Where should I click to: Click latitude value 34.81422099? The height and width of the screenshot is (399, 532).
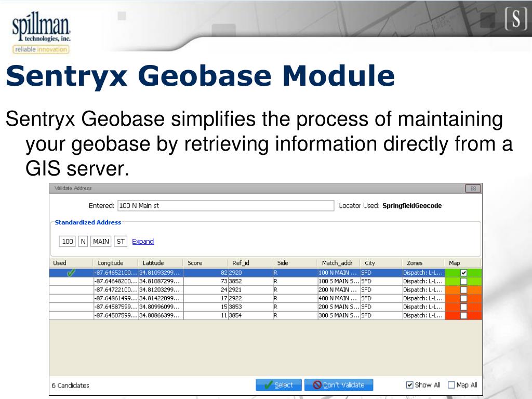pos(161,298)
